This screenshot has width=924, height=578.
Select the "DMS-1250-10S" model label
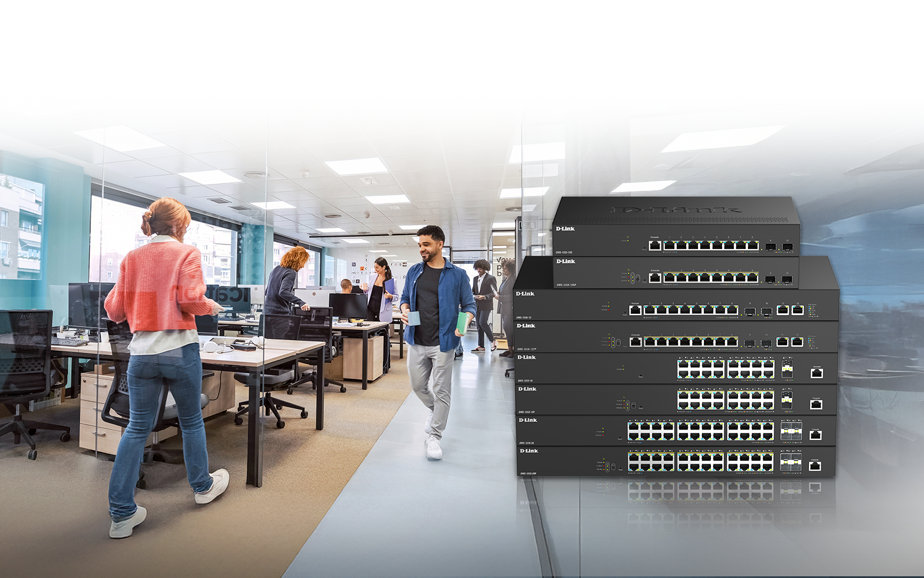(564, 253)
